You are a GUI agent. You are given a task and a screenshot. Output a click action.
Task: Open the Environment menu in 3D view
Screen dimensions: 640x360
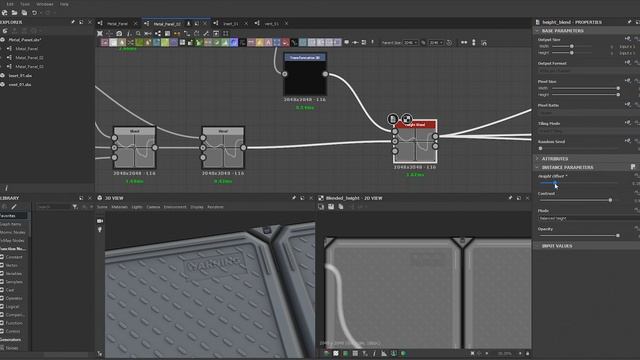click(175, 207)
